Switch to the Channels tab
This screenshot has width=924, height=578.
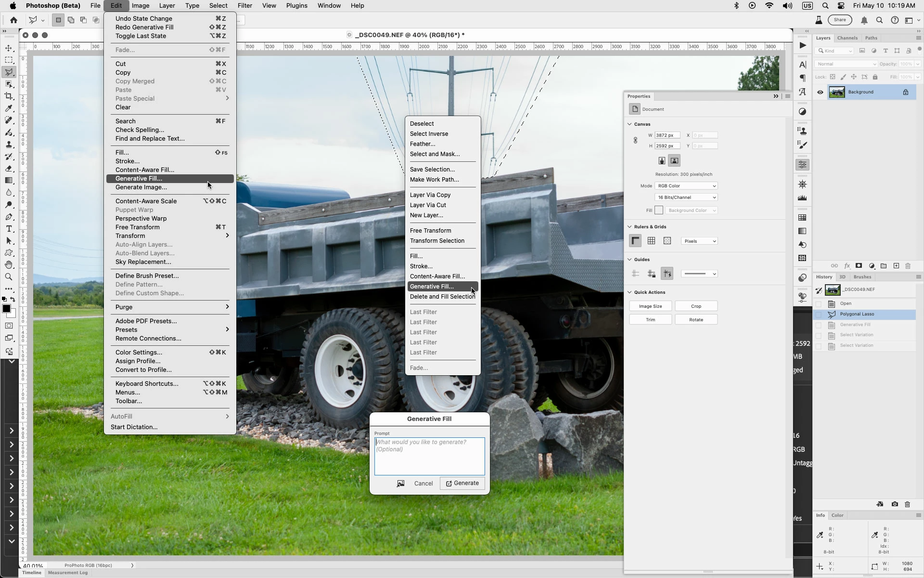click(x=847, y=38)
